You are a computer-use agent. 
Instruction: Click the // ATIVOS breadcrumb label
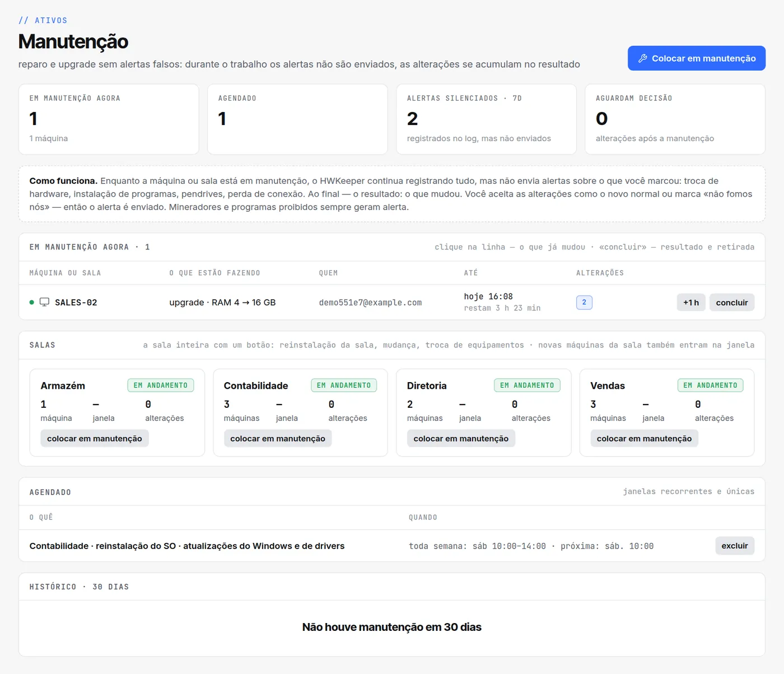[x=43, y=20]
